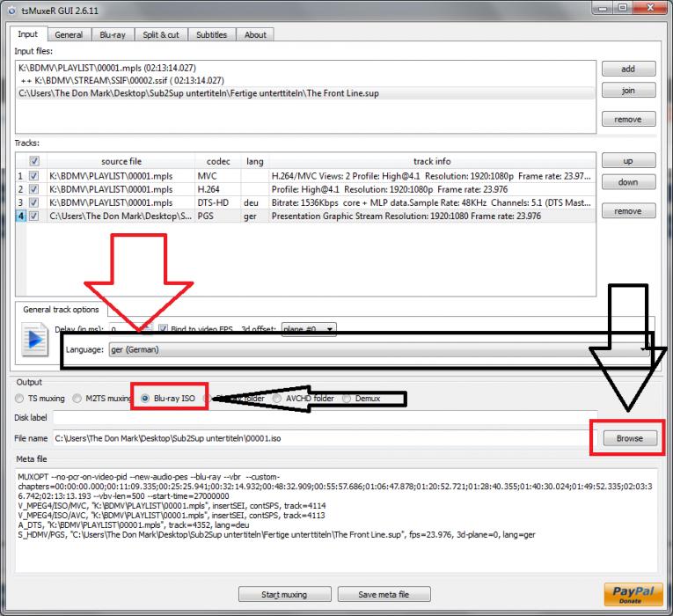
Task: Open the Split & cut tab
Action: pos(161,35)
